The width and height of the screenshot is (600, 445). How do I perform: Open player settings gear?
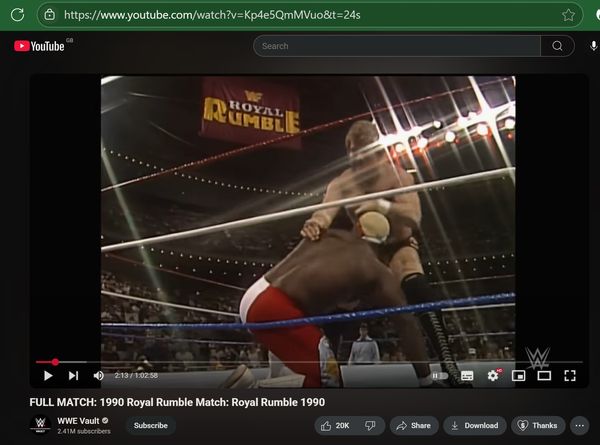(493, 376)
